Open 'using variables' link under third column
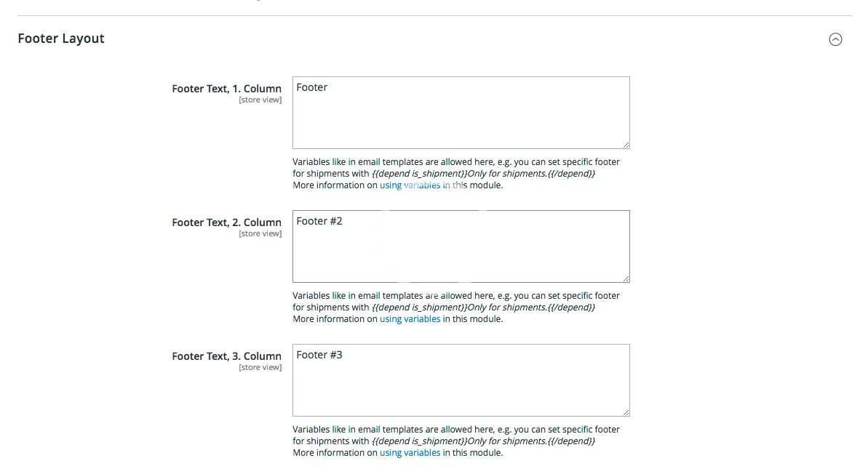 tap(410, 453)
